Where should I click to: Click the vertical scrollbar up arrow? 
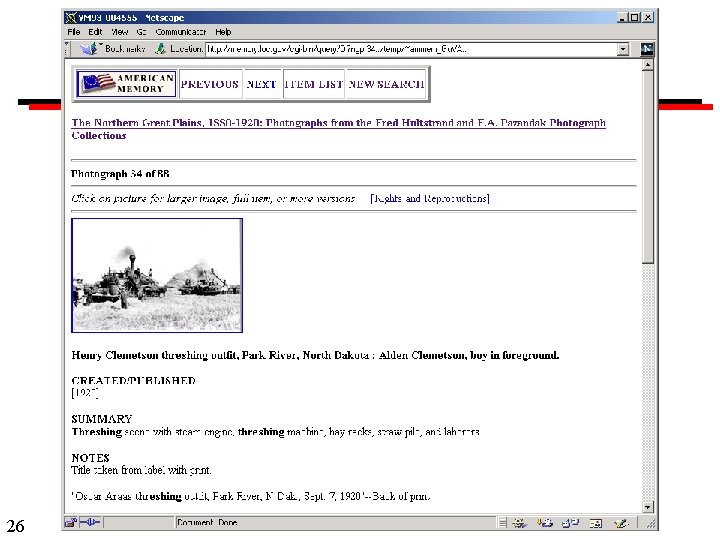648,65
